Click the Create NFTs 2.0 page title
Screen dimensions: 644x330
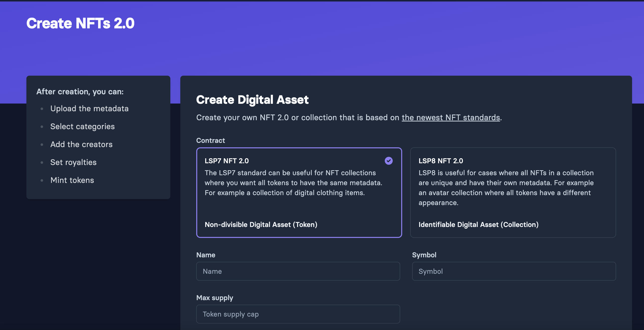80,23
